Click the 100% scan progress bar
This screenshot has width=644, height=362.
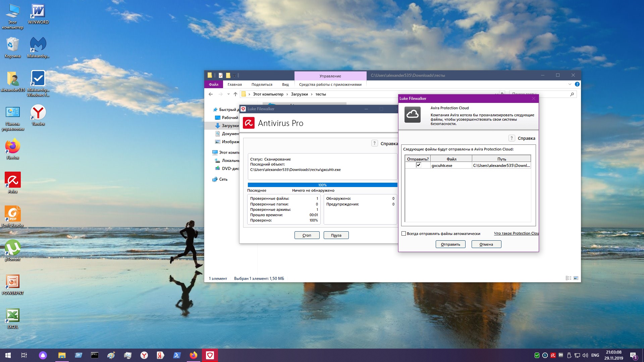tap(322, 185)
